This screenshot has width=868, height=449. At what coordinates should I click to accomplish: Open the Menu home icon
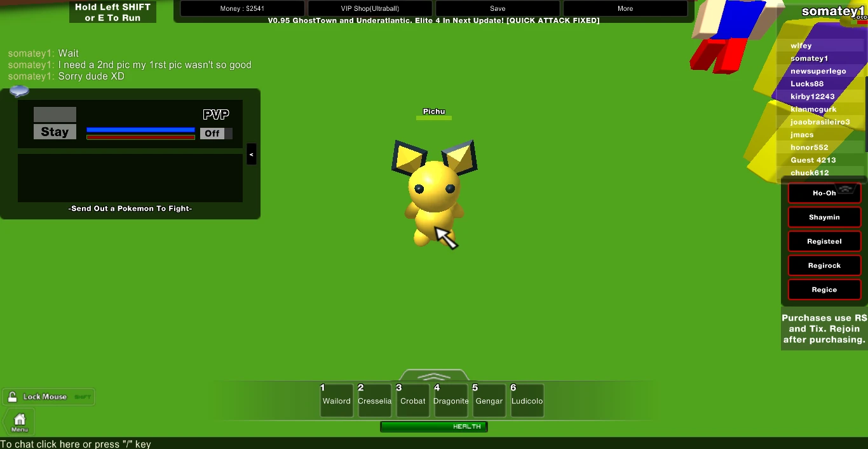(20, 420)
